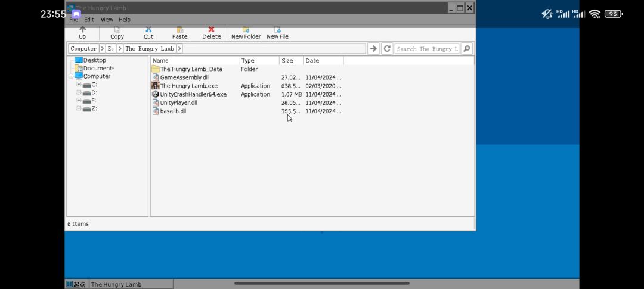644x289 pixels.
Task: Click the baselib.dll file name
Action: tap(173, 111)
